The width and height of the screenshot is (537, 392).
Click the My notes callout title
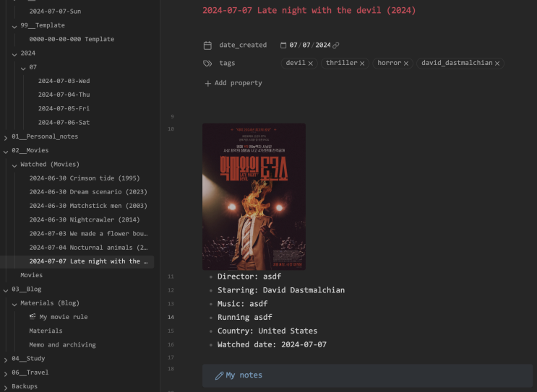(244, 375)
